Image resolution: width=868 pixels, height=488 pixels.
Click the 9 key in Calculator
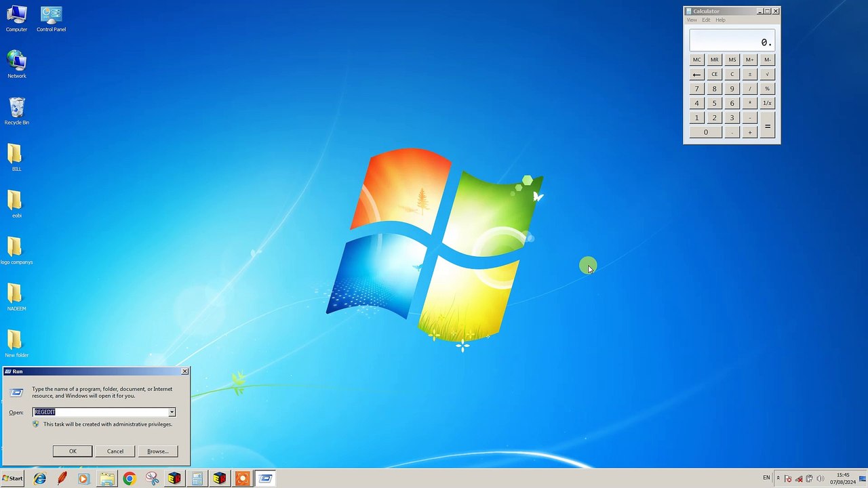[732, 89]
